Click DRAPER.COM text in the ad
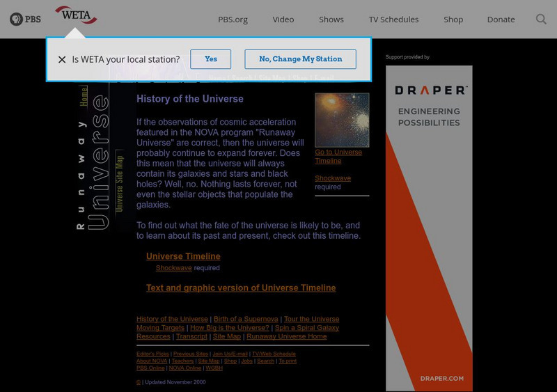 442,379
